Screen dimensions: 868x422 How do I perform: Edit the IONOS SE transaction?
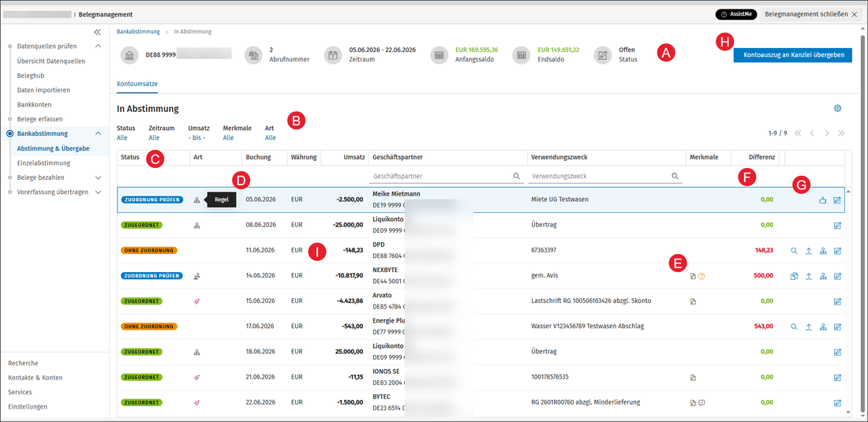[x=837, y=377]
